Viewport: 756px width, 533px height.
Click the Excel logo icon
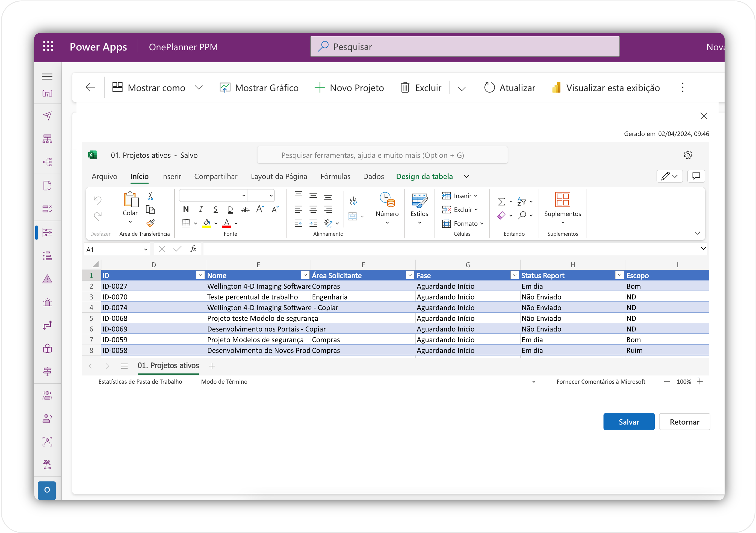pyautogui.click(x=92, y=155)
